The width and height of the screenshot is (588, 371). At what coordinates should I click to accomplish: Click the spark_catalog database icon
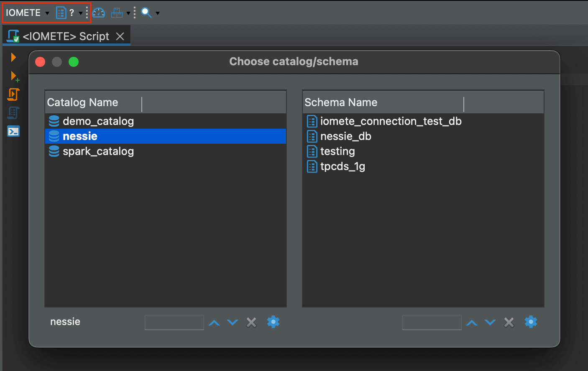click(x=54, y=151)
